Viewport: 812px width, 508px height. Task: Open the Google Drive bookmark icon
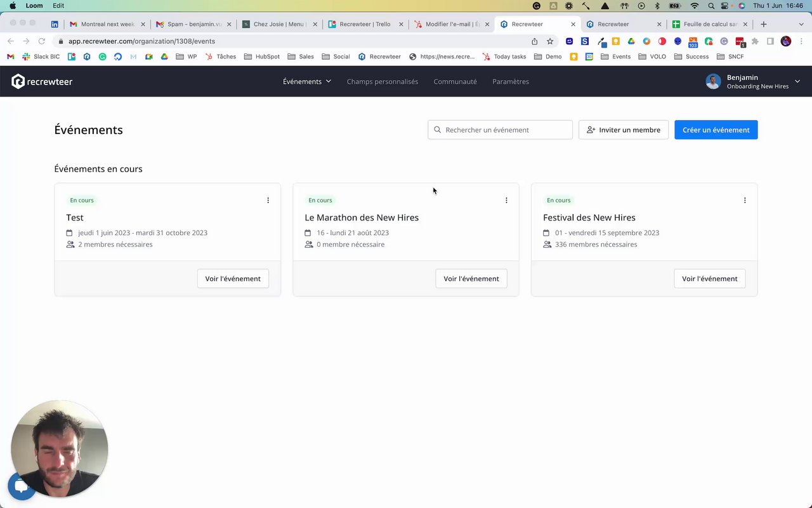(164, 57)
